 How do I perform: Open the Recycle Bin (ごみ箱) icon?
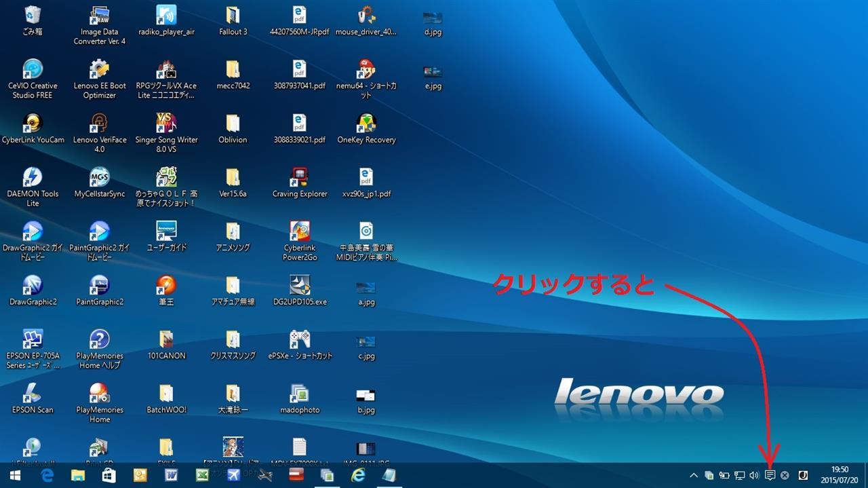(x=33, y=20)
